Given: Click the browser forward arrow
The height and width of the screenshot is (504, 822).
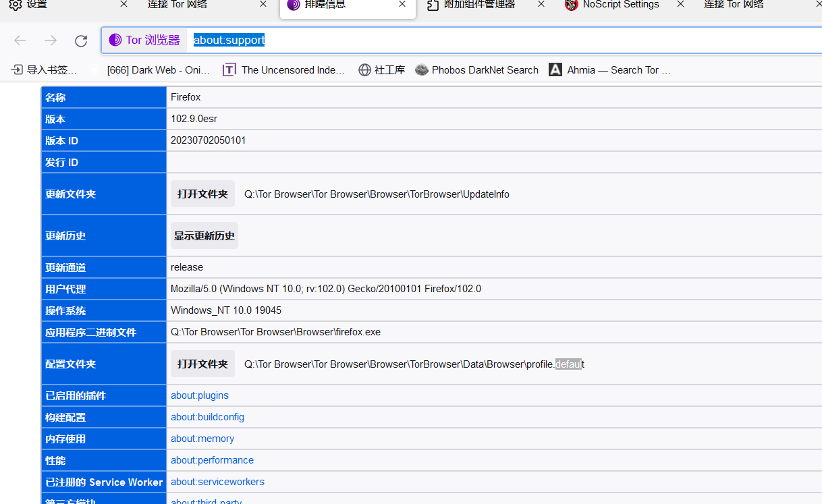Looking at the screenshot, I should click(51, 40).
